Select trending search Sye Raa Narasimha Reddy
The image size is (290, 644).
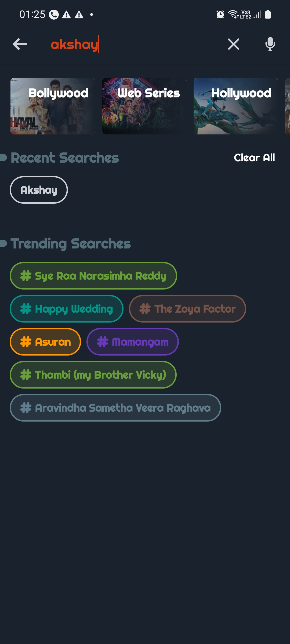(93, 275)
